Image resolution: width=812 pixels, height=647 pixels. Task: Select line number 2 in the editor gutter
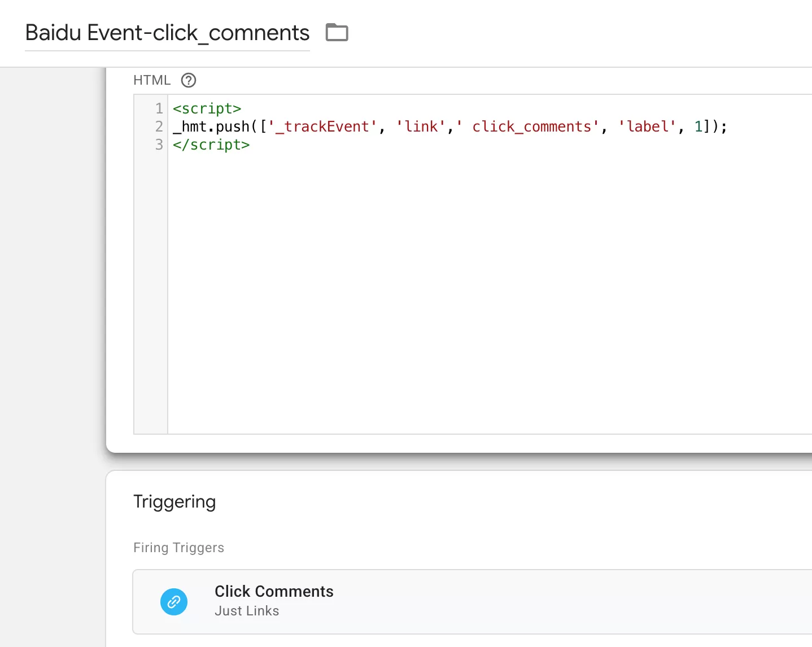click(x=159, y=126)
